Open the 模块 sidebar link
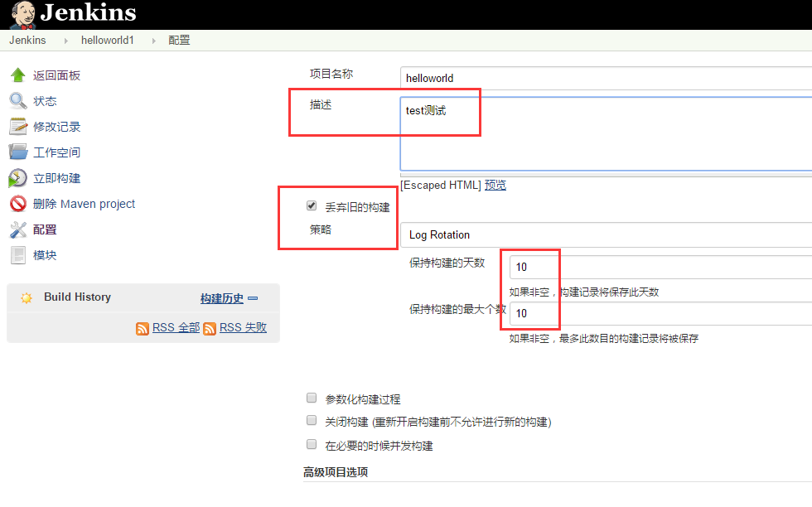The image size is (812, 507). (45, 255)
